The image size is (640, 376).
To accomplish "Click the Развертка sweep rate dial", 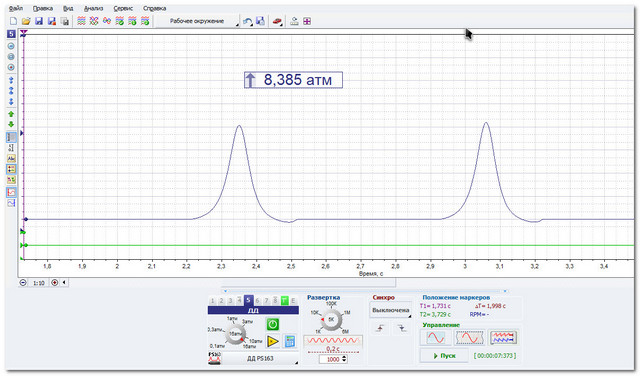I will pos(331,319).
